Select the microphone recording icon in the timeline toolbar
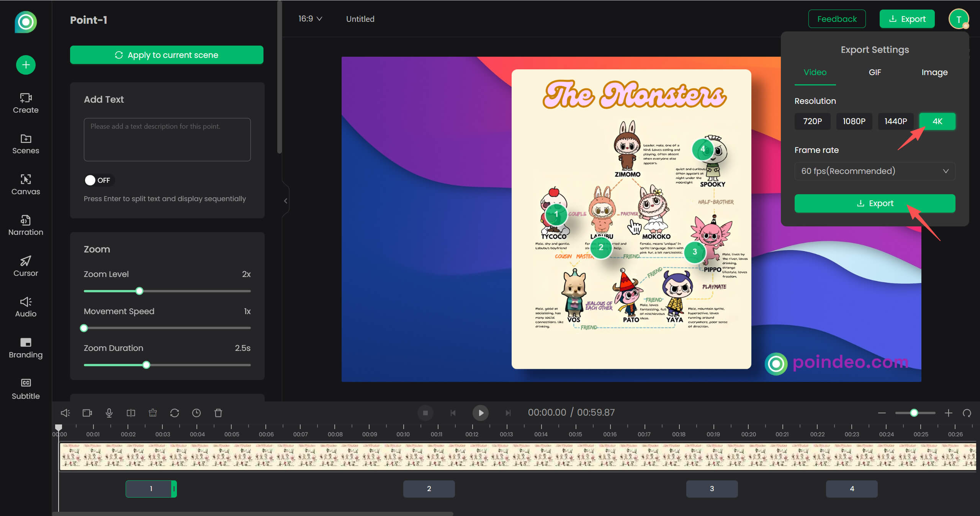This screenshot has height=516, width=980. click(109, 413)
